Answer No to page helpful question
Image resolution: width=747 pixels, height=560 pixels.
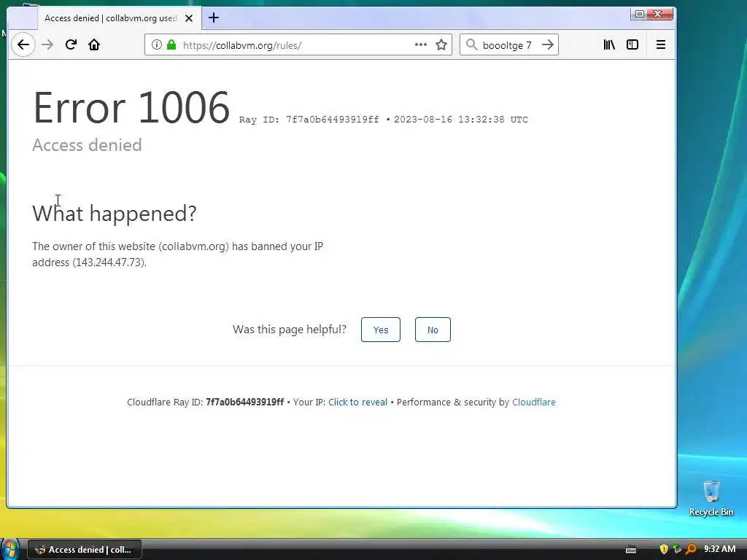pos(433,330)
